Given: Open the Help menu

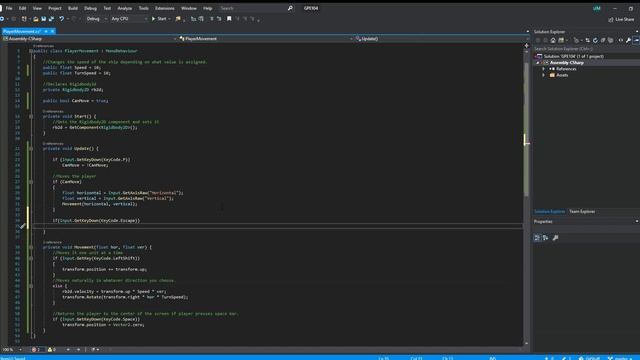Looking at the screenshot, I should click(208, 8).
